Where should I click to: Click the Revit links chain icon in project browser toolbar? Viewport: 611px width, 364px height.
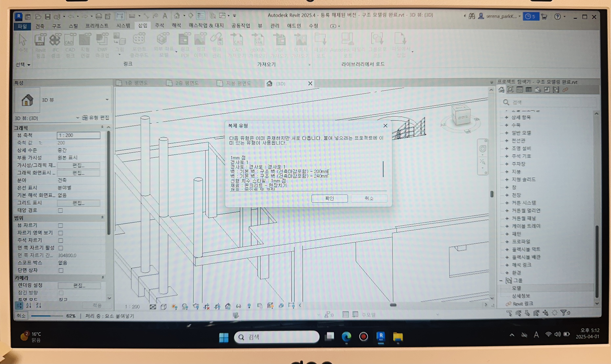point(565,90)
